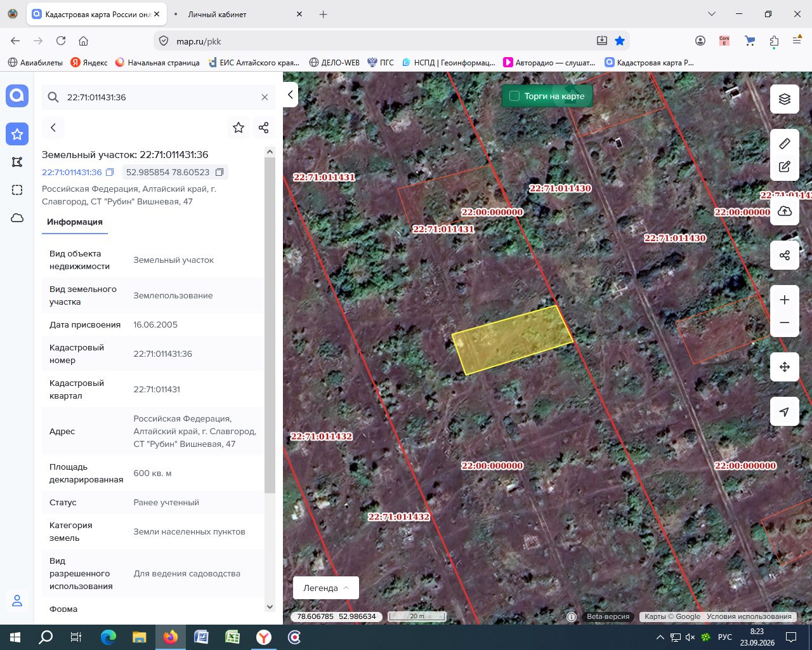This screenshot has width=812, height=650.
Task: Select the ruler measurement tool
Action: pos(785,143)
